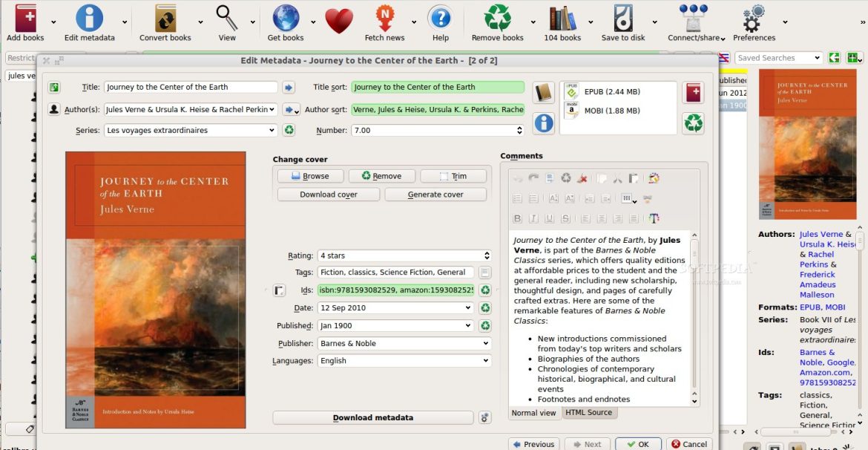Image resolution: width=868 pixels, height=450 pixels.
Task: Toggle align left in comments editor
Action: (585, 218)
